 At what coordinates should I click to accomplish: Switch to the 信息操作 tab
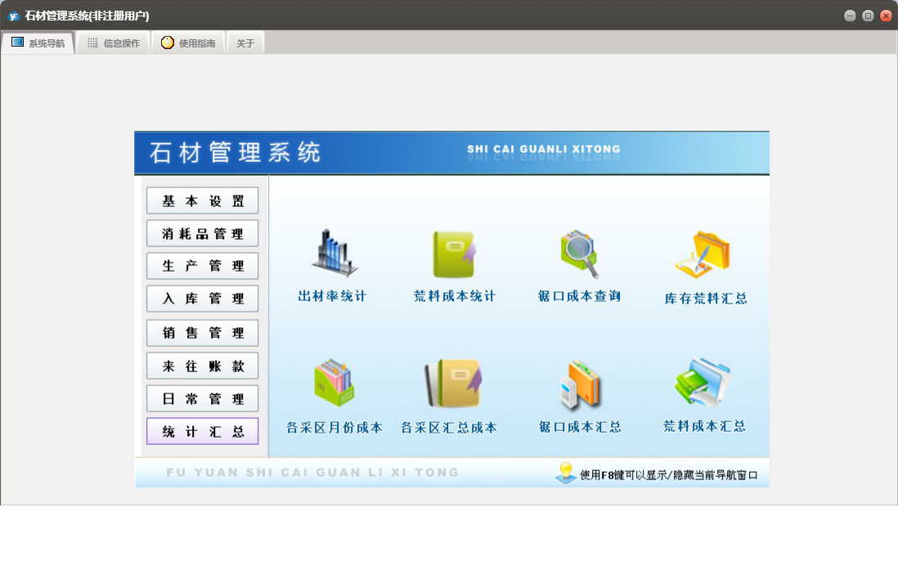pos(114,43)
